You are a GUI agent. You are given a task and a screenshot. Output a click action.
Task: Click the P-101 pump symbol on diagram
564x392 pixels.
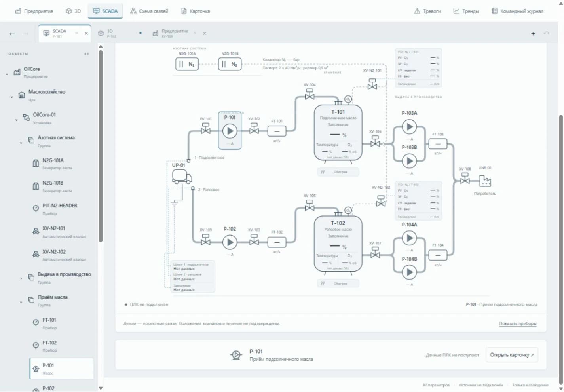coord(230,131)
